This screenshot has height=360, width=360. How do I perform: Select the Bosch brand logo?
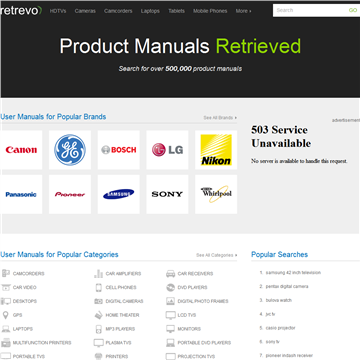tap(118, 150)
